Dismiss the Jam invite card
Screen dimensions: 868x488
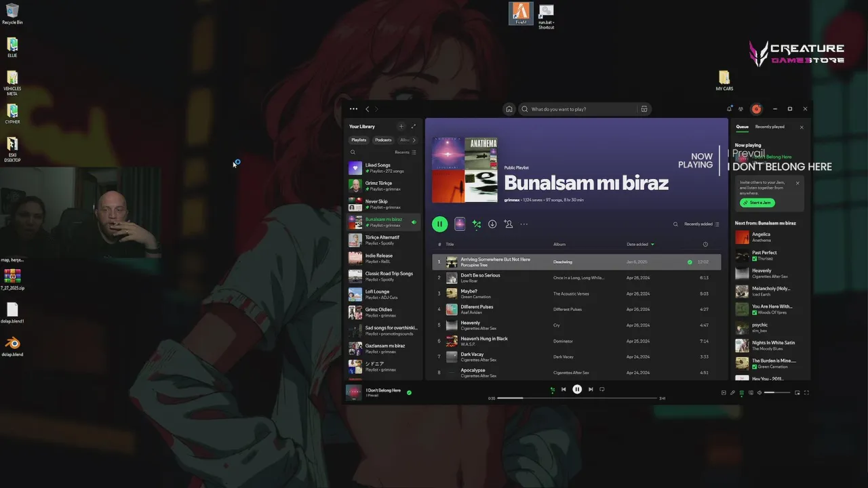797,183
